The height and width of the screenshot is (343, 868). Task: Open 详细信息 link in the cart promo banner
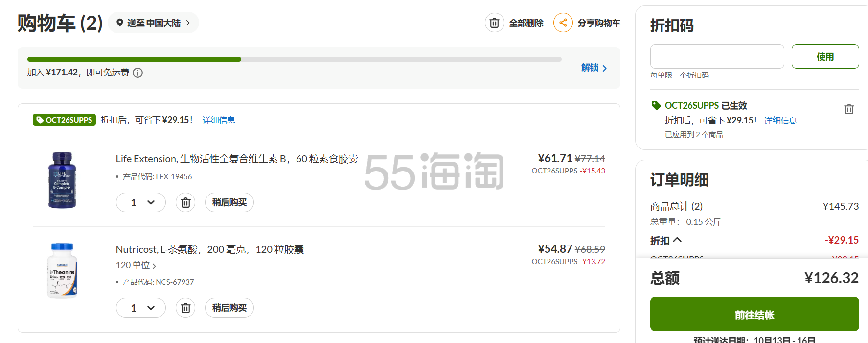[219, 120]
